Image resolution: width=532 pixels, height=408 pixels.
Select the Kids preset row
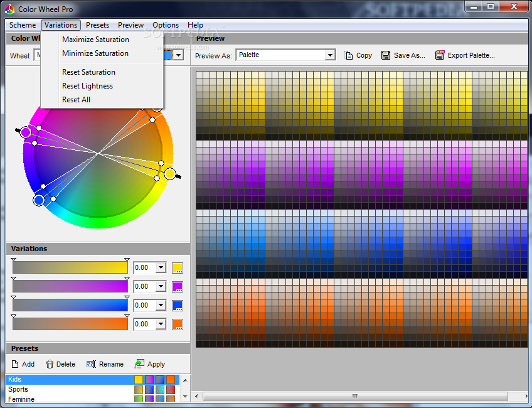[x=92, y=380]
